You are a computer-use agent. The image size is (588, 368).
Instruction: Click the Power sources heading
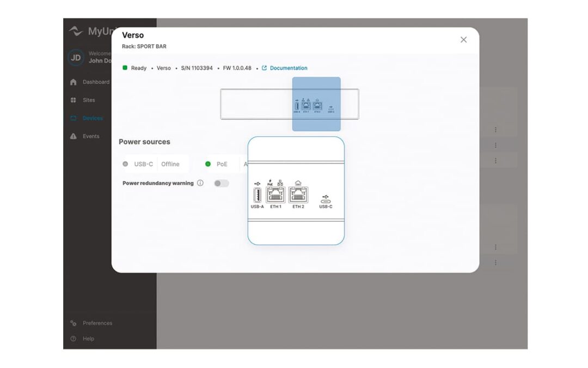(144, 142)
